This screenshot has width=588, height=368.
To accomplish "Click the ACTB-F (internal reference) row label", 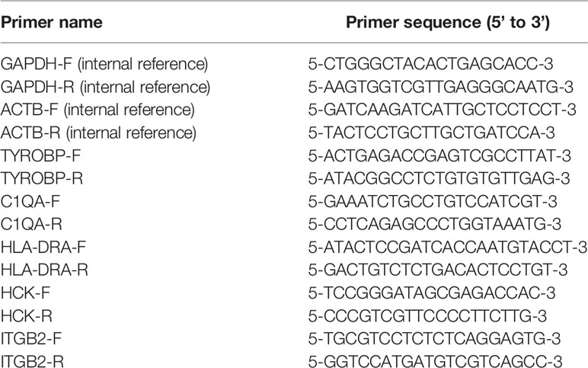I will pyautogui.click(x=97, y=110).
